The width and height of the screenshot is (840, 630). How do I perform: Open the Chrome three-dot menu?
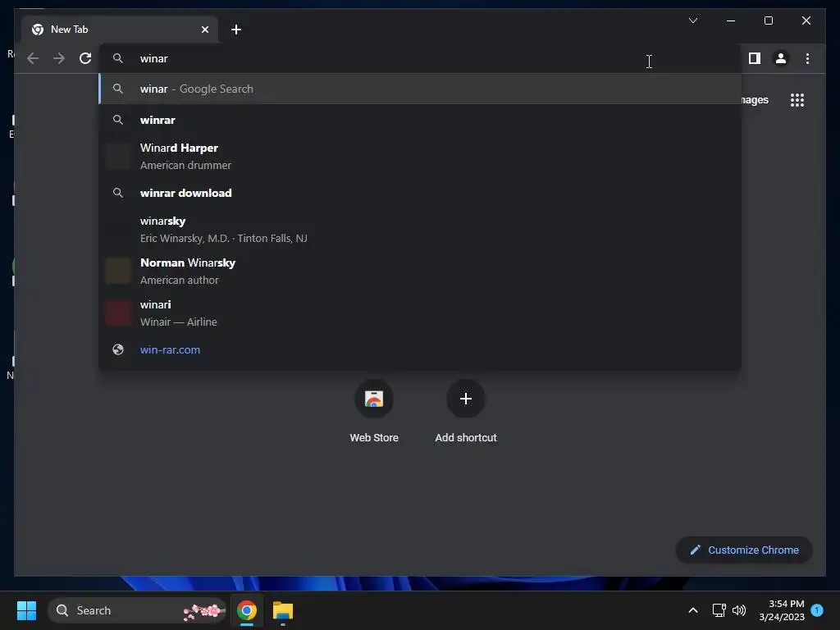coord(807,58)
